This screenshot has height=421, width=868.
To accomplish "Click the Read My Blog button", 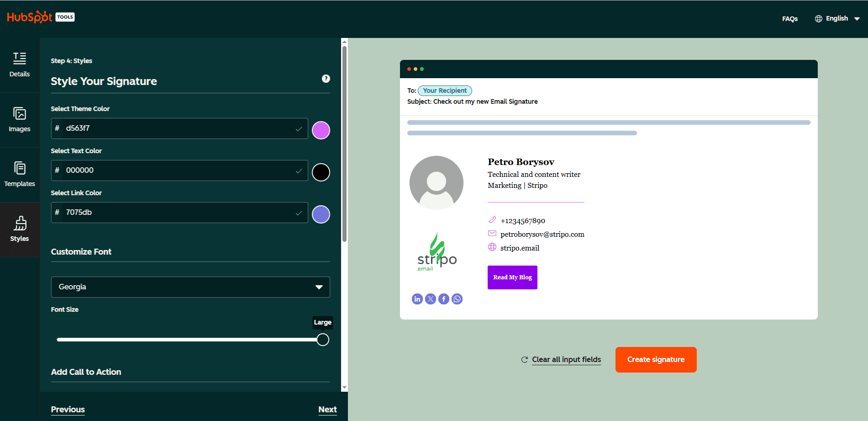I will click(512, 277).
